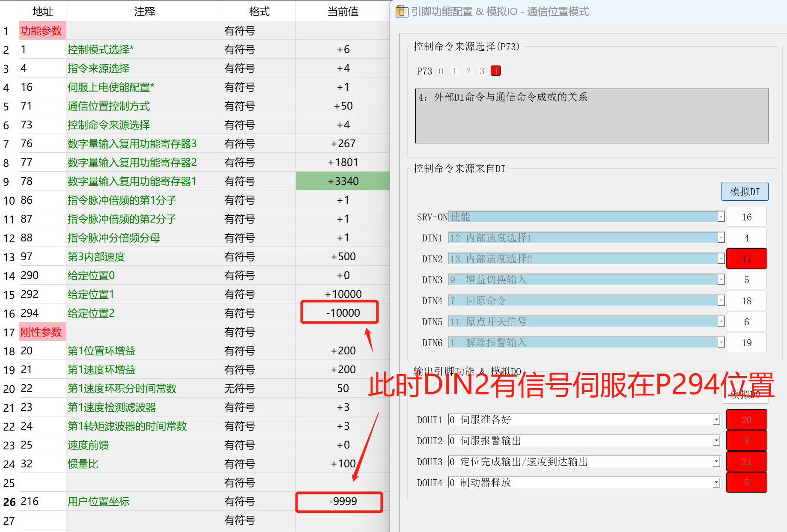Select the 功能参数 group cell
Viewport: 787px width, 532px height.
42,31
